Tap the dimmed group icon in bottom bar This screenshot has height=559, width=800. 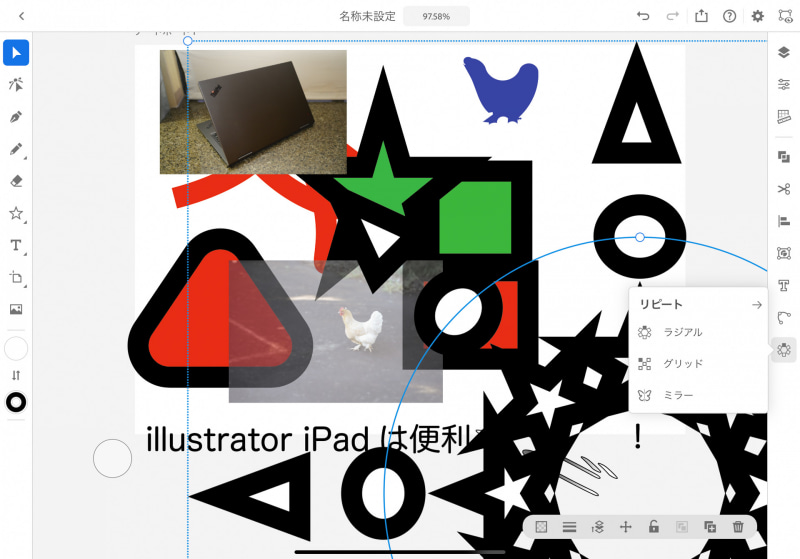pos(682,527)
